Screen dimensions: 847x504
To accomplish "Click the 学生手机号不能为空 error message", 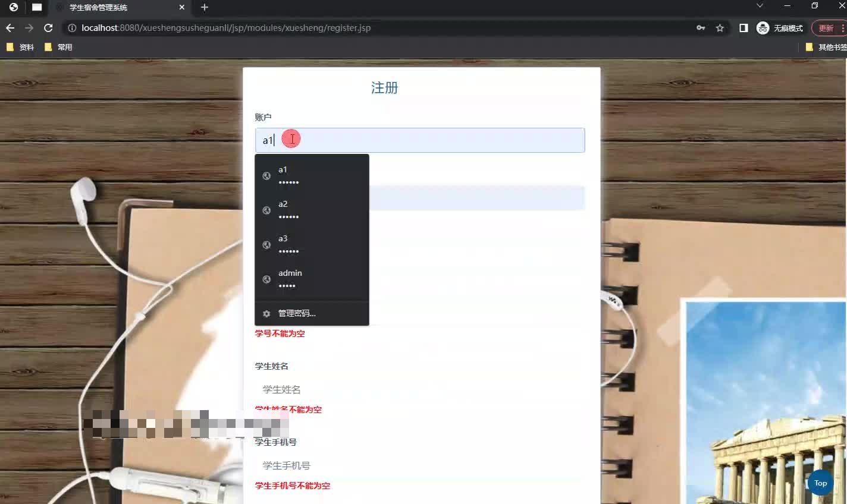I will click(292, 486).
